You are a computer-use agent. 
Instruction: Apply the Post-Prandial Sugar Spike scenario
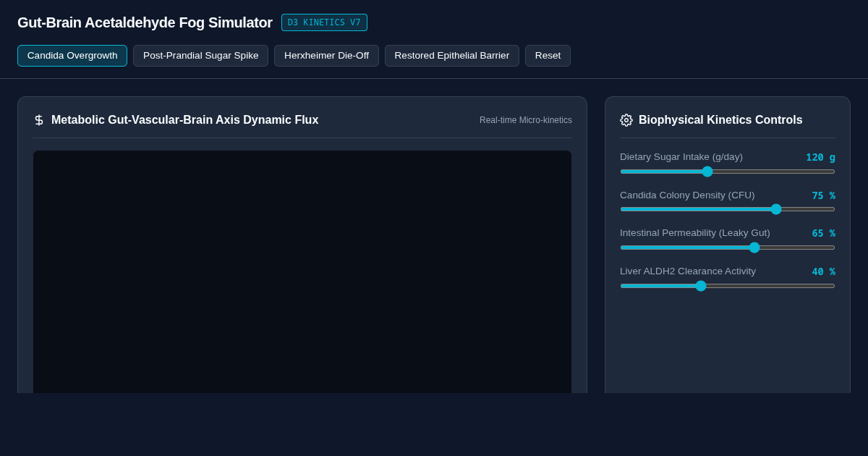200,56
